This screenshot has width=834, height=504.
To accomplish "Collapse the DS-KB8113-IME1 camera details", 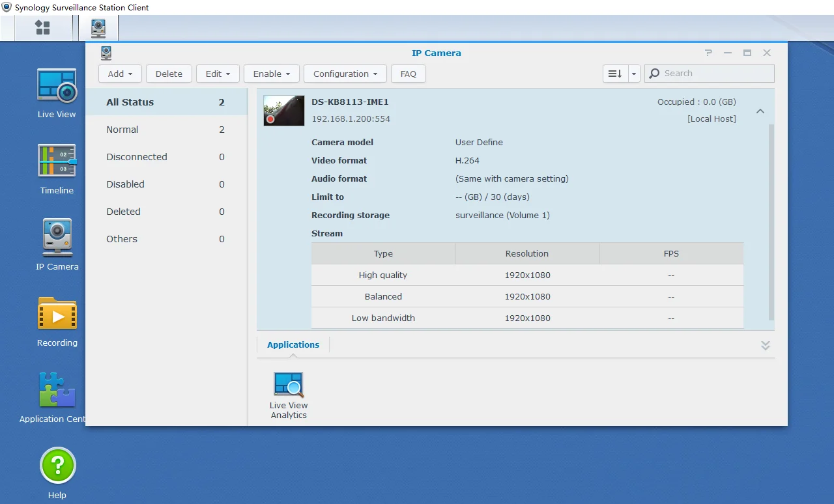I will [x=760, y=111].
